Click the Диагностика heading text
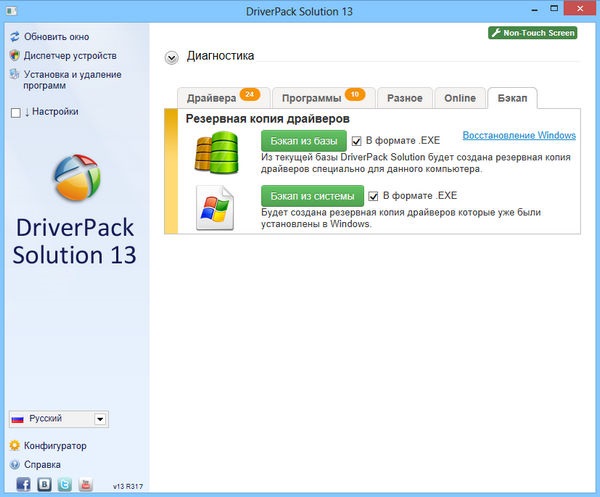Image resolution: width=600 pixels, height=497 pixels. pos(220,56)
